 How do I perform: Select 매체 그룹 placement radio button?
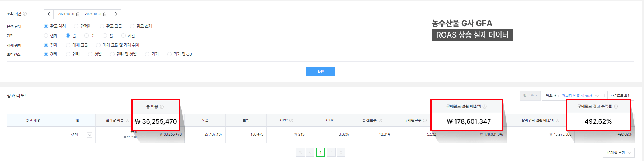68,45
